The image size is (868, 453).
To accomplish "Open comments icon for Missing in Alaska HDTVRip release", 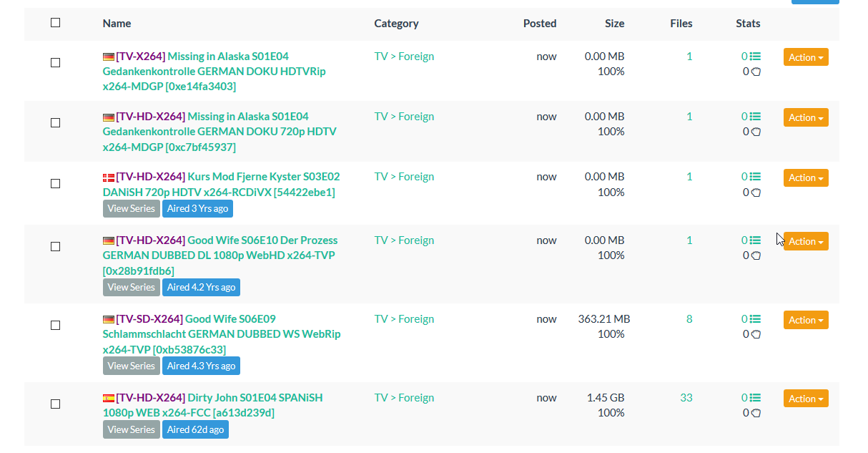I will (756, 57).
